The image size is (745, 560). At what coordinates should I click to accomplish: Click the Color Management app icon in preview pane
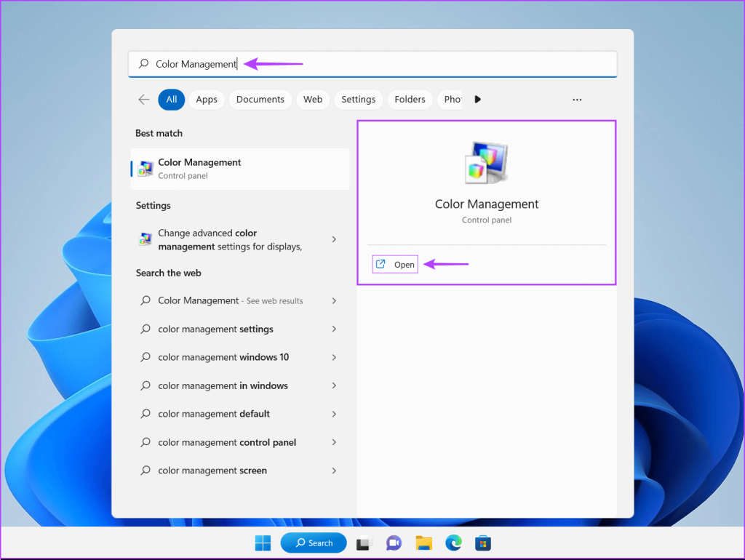point(486,161)
